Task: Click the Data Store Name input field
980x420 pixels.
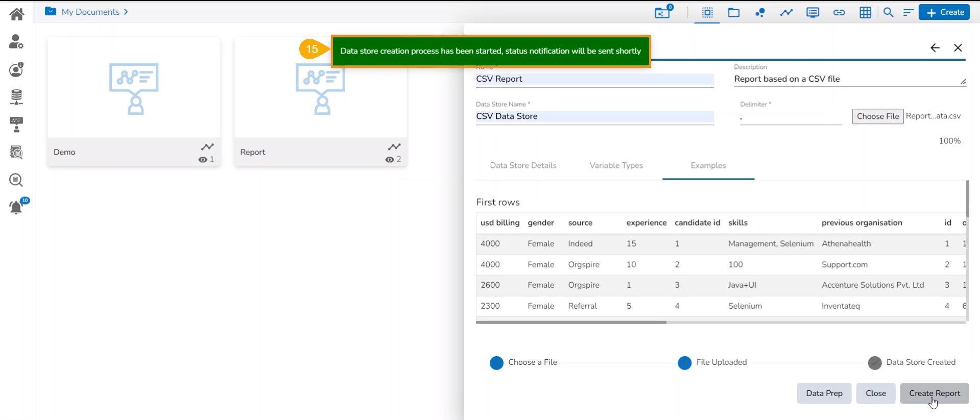Action: (x=594, y=116)
